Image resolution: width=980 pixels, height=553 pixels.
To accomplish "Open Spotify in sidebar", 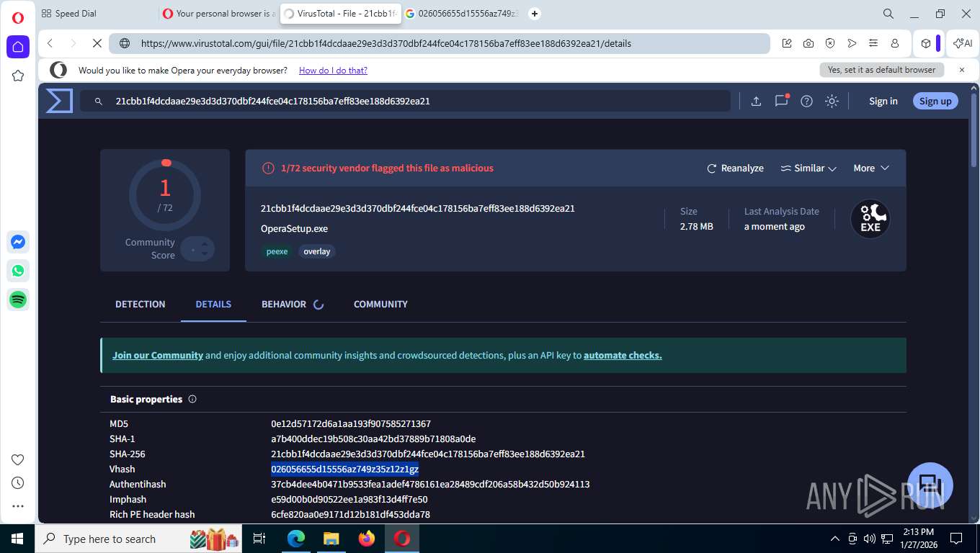I will coord(18,300).
